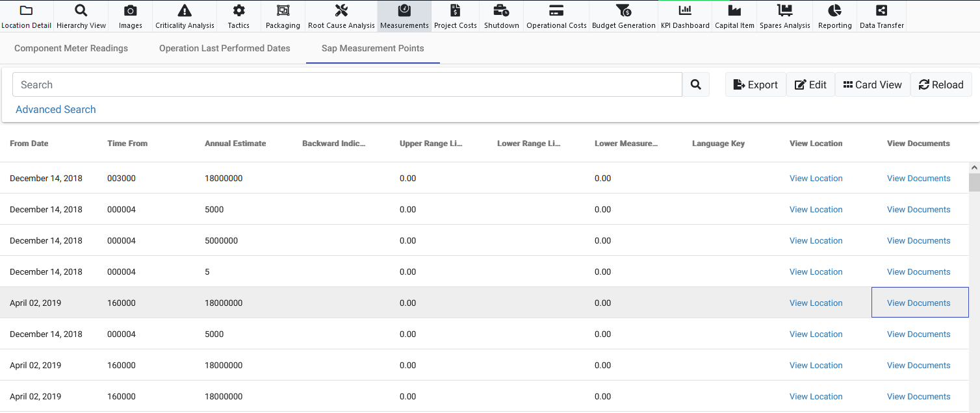Open Reporting pie chart icon
The image size is (980, 413).
click(835, 10)
